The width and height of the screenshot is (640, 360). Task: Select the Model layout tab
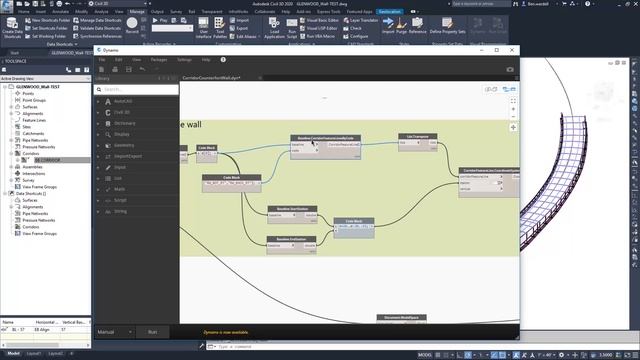click(x=13, y=353)
